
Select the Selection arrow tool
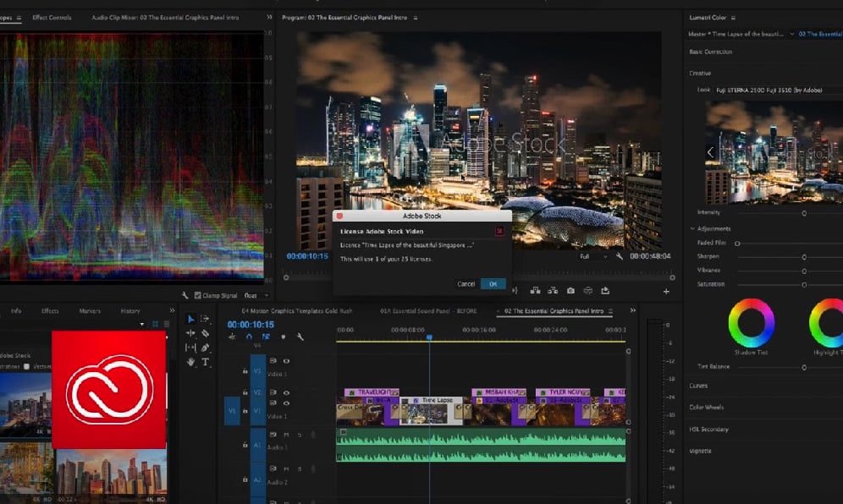pos(190,319)
